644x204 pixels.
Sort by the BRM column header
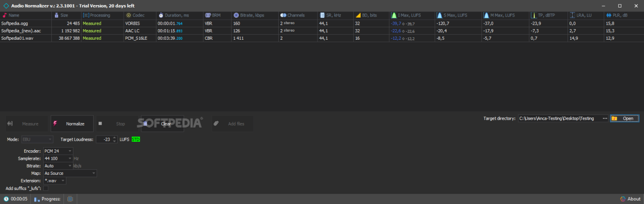click(217, 16)
